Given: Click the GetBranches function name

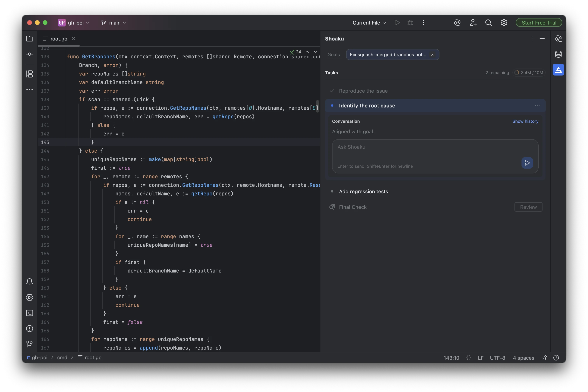Looking at the screenshot, I should tap(99, 57).
